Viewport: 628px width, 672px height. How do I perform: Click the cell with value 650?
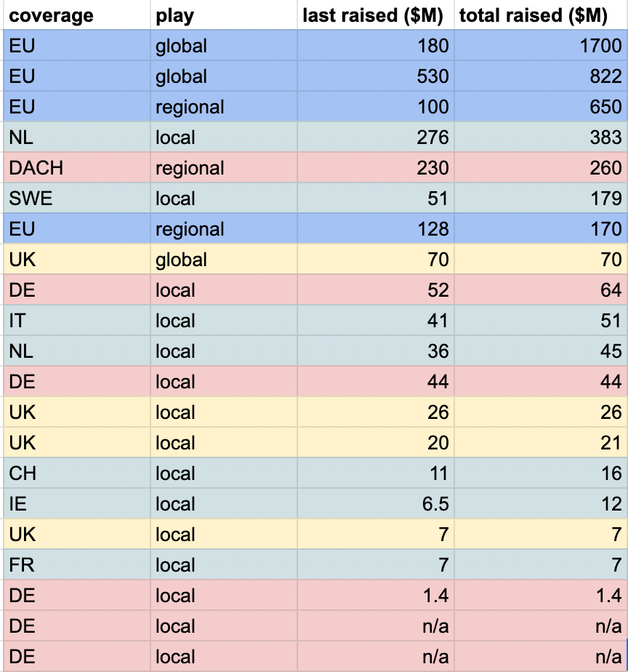click(541, 107)
